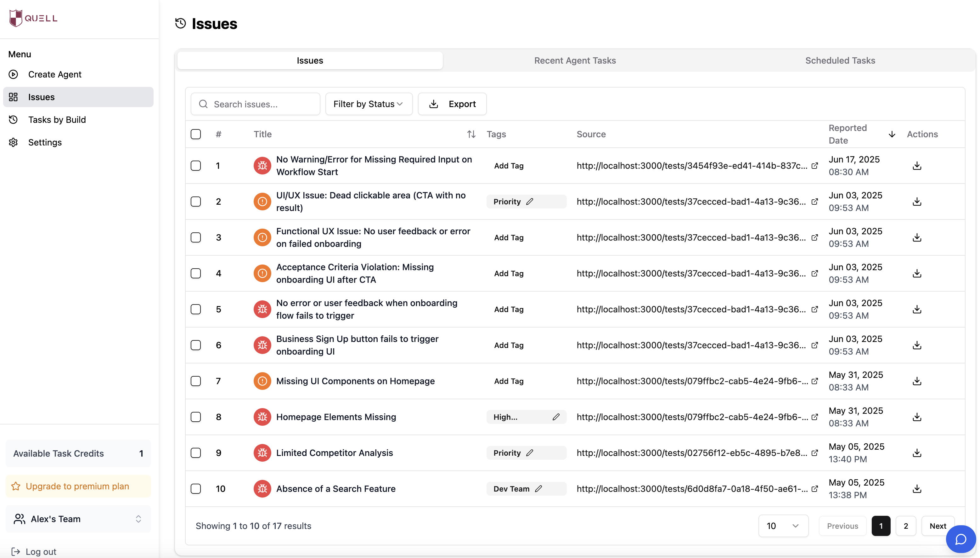Sort by Title arrows icon
The image size is (980, 558).
coord(471,134)
